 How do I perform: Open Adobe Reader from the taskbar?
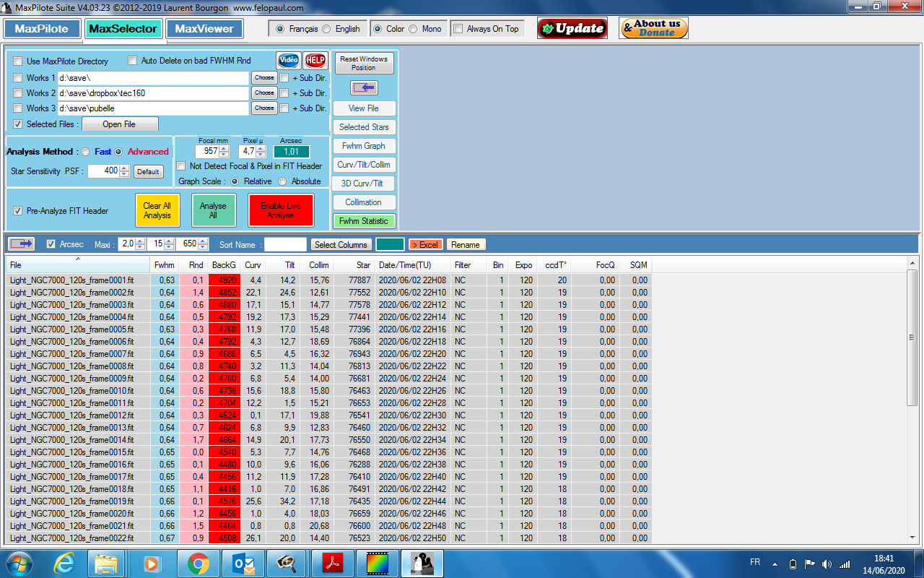coord(331,564)
